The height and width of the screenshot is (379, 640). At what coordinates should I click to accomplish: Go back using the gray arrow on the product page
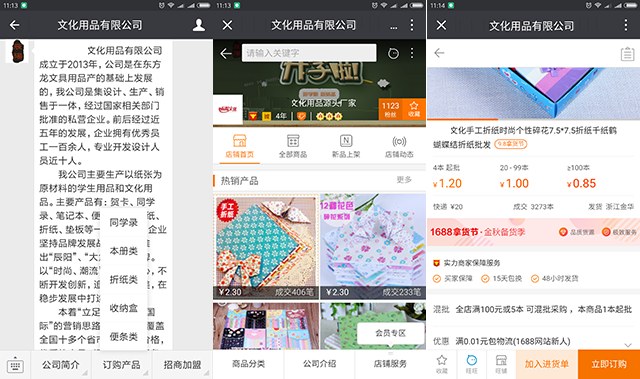(439, 53)
